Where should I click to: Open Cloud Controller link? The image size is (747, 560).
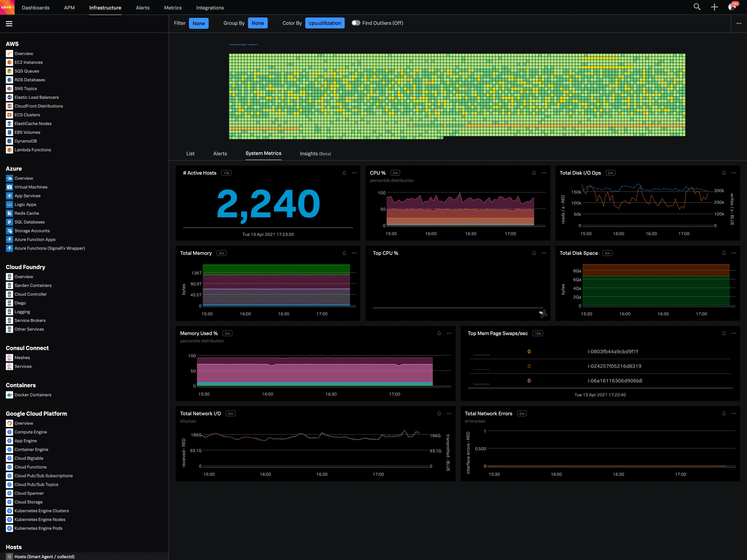(31, 294)
